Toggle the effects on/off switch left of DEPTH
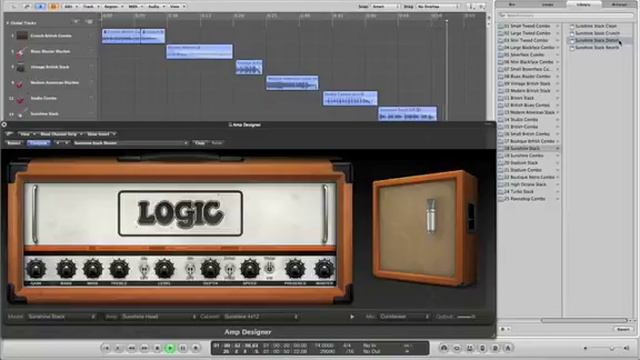The image size is (640, 360). tap(190, 269)
